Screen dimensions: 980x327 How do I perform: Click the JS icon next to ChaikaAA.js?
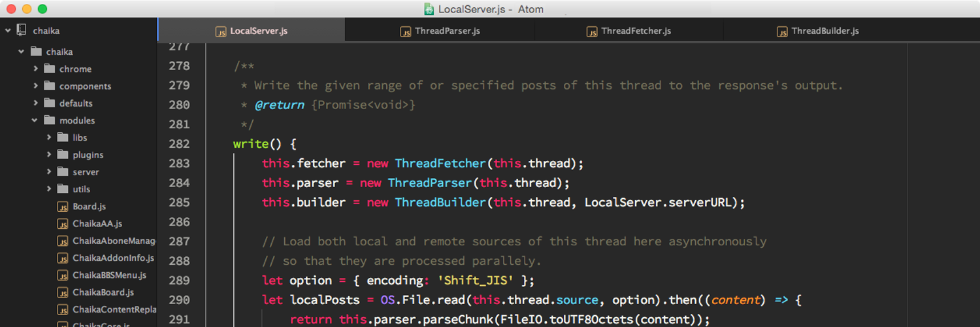(x=63, y=224)
